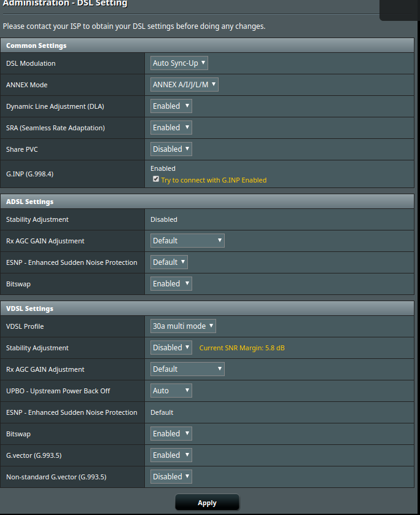Expand Rx AGC GAIN dropdown under VDSL Settings
This screenshot has height=515, width=420.
pos(187,369)
